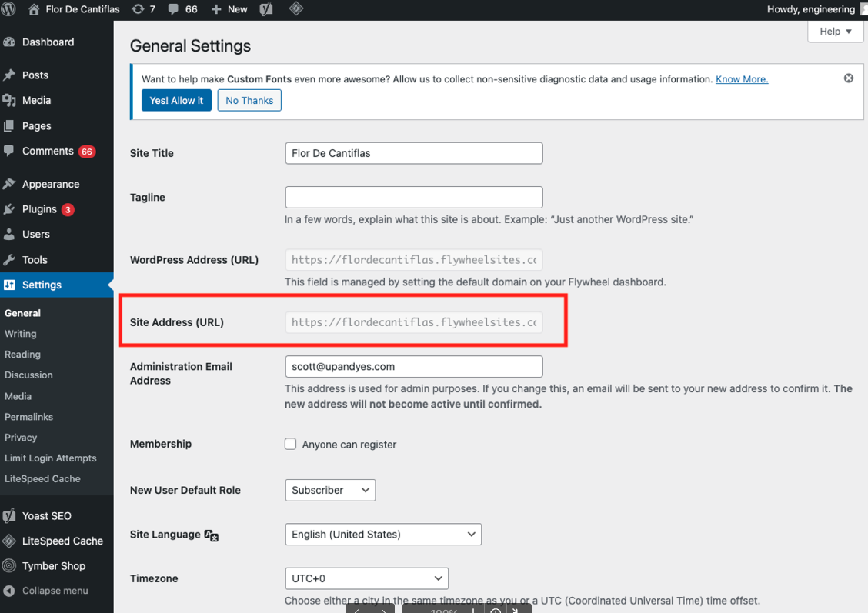The image size is (868, 613).
Task: Open the New User Default Role dropdown
Action: tap(330, 490)
